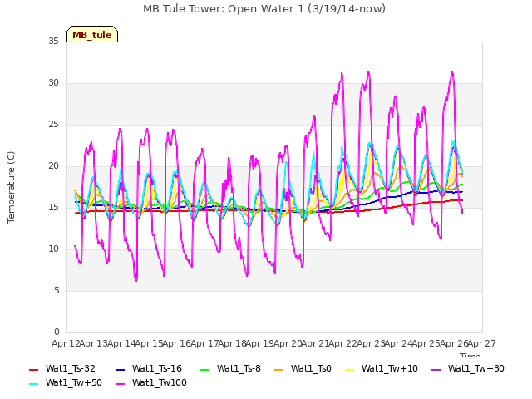Click the Apr 19 x-axis label
This screenshot has height=399, width=532.
[260, 344]
